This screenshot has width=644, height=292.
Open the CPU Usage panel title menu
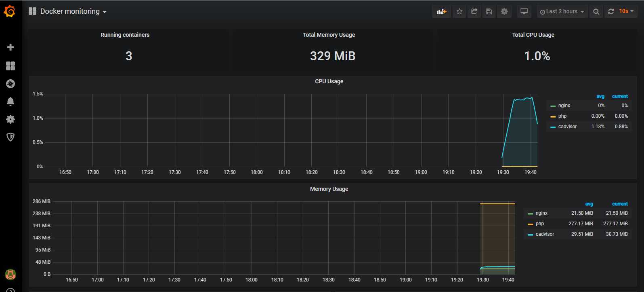point(329,81)
